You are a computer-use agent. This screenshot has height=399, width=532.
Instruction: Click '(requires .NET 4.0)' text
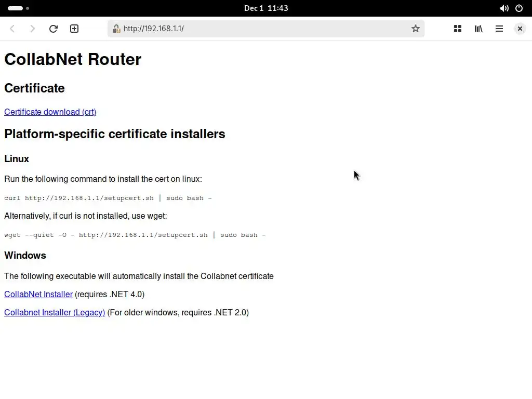(110, 294)
